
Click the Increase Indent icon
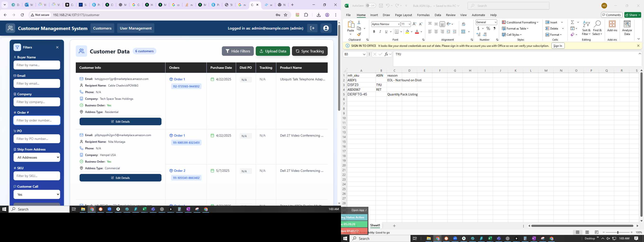click(x=455, y=31)
